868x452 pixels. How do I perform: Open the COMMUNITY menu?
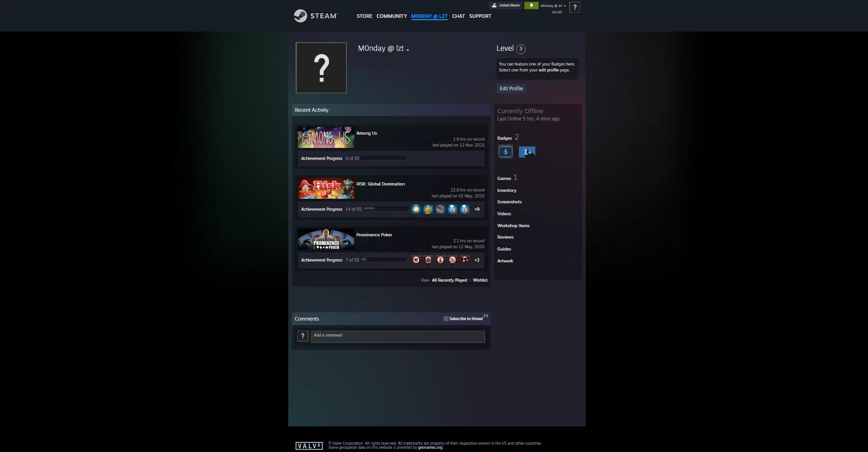(x=392, y=16)
